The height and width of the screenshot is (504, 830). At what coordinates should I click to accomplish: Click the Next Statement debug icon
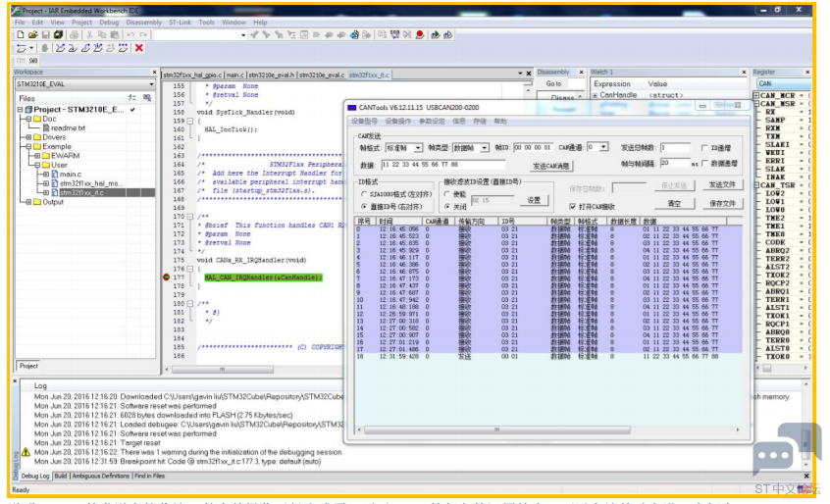coord(98,48)
